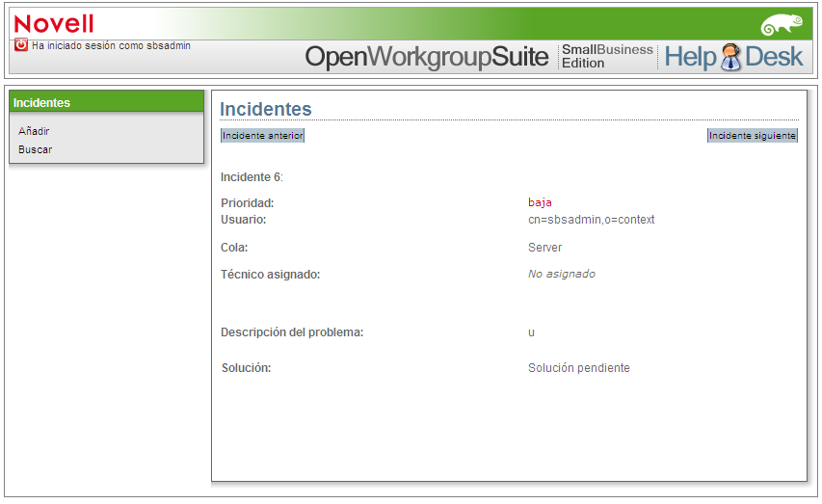The height and width of the screenshot is (504, 822).
Task: Click the Help Desk technician icon
Action: [x=730, y=57]
